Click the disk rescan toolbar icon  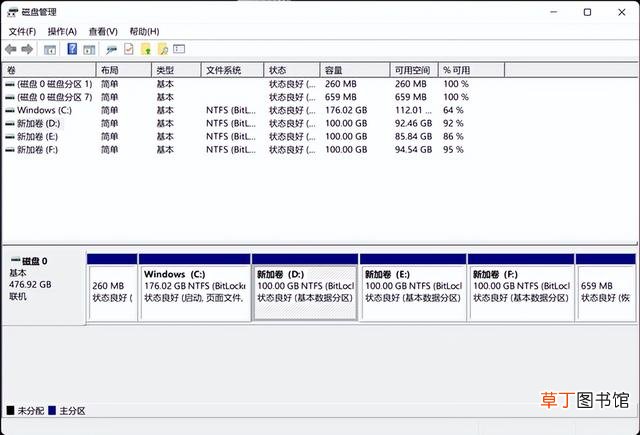point(111,50)
